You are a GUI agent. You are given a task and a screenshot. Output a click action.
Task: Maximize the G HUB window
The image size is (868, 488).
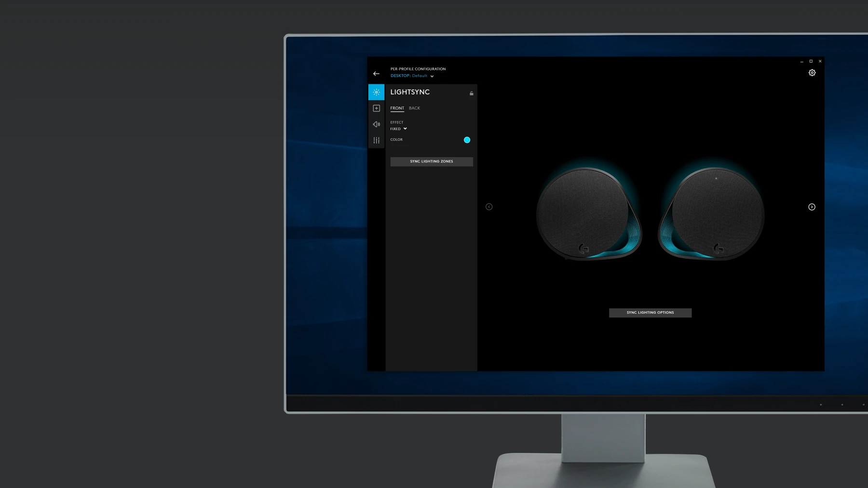811,61
